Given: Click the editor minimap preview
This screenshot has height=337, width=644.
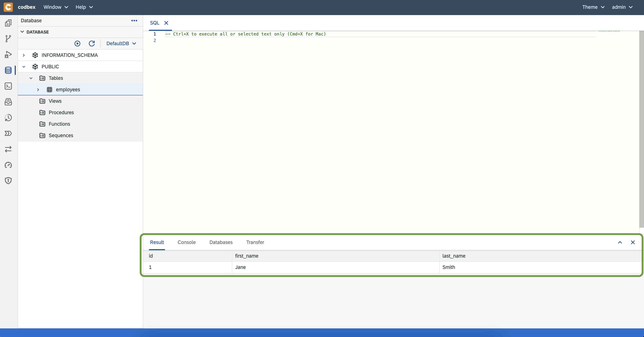Looking at the screenshot, I should pos(608,31).
